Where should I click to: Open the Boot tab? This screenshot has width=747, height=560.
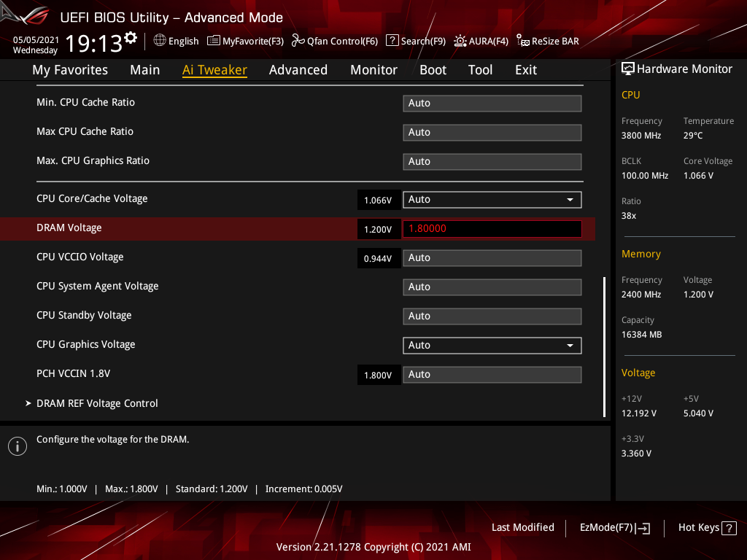click(433, 70)
